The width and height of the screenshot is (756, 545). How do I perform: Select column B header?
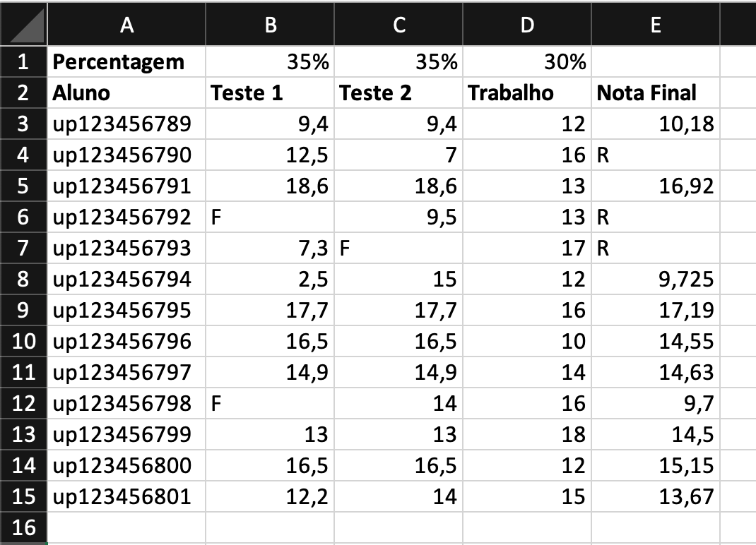point(270,25)
